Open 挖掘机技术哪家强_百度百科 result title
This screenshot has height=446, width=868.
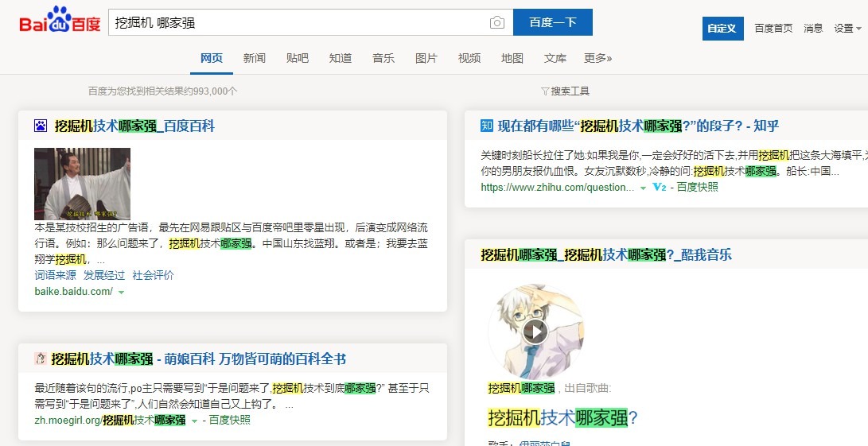point(134,126)
